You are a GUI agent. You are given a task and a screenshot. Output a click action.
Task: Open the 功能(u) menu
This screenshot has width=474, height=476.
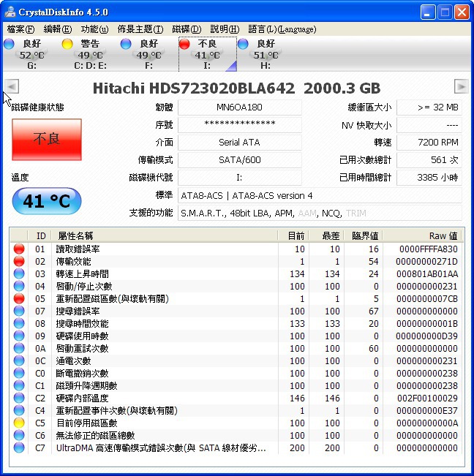click(x=94, y=29)
